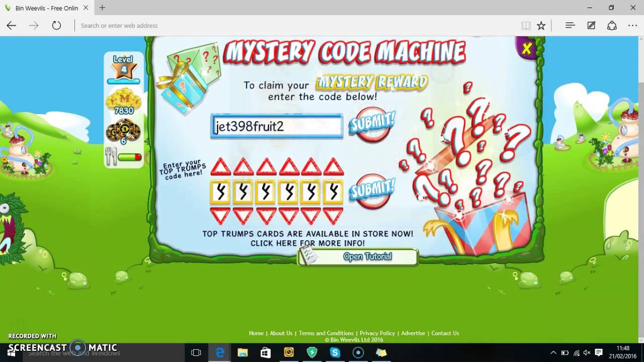Open Tutorial button
Screen dimensions: 644x362
coord(358,256)
